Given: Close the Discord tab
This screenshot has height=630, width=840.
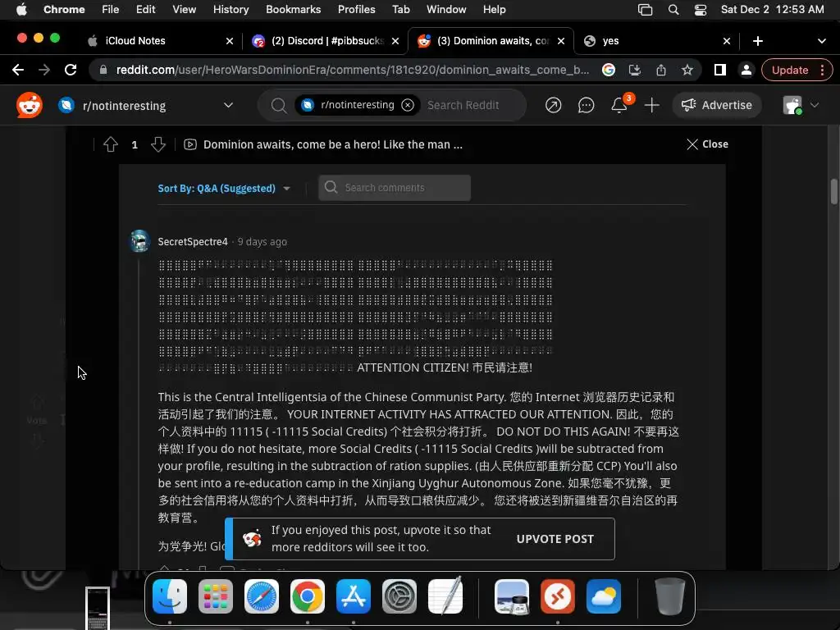Looking at the screenshot, I should pos(395,41).
